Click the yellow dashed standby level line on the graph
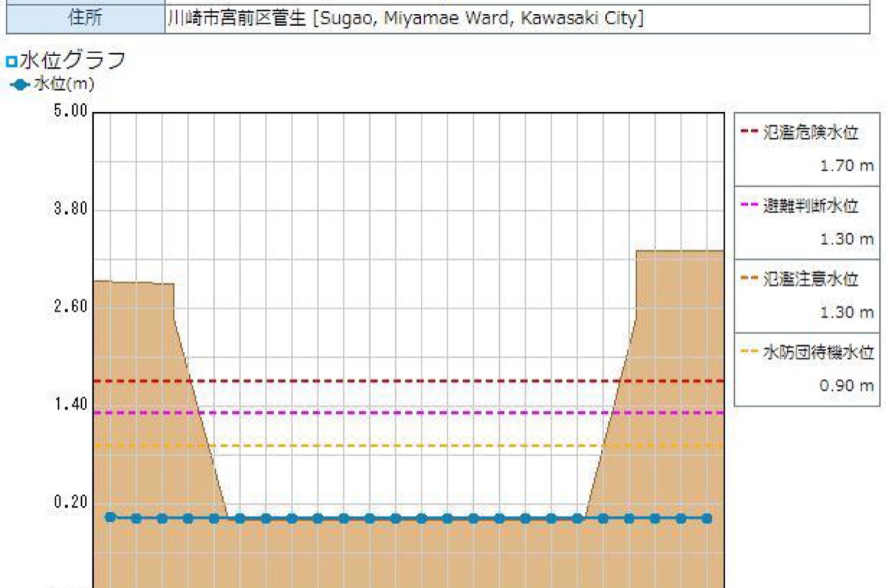The width and height of the screenshot is (886, 588). 406,446
